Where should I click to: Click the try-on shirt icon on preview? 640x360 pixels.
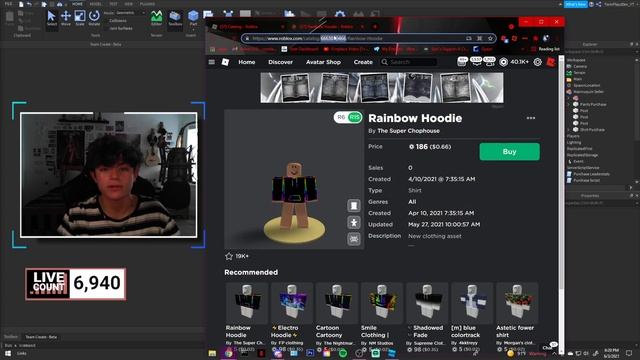(354, 206)
